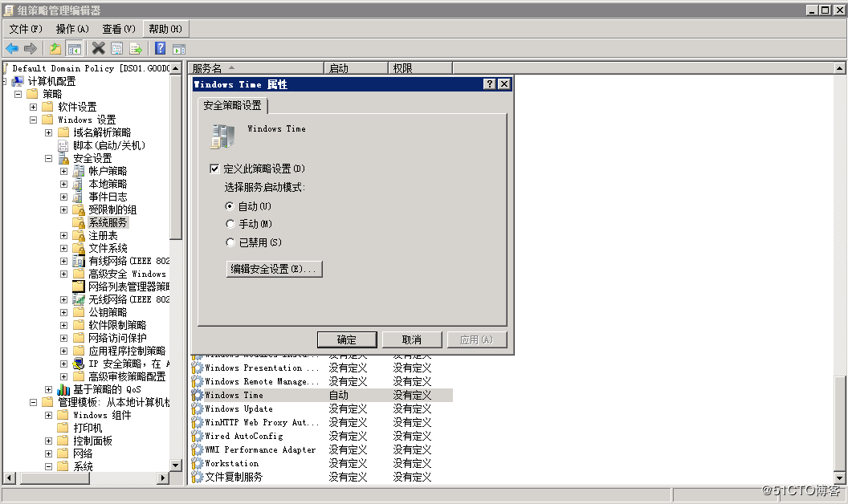Click the dialog's title bar help button
The height and width of the screenshot is (504, 848).
pos(490,84)
